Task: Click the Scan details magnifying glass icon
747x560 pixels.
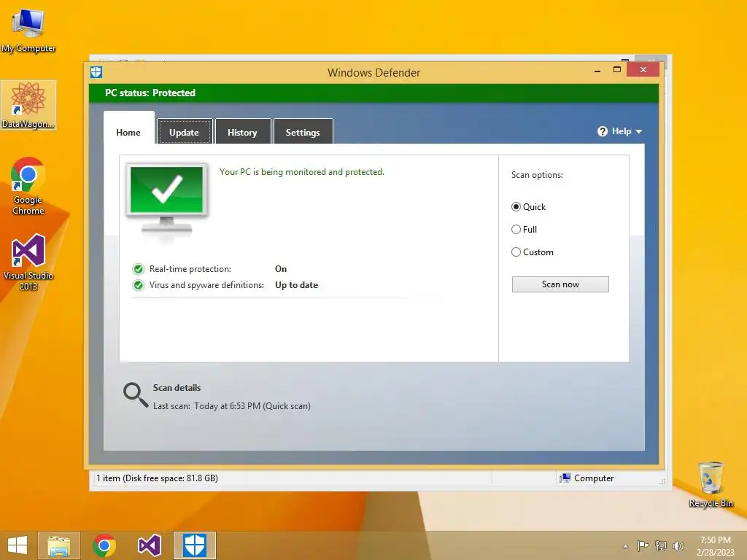Action: pos(135,395)
